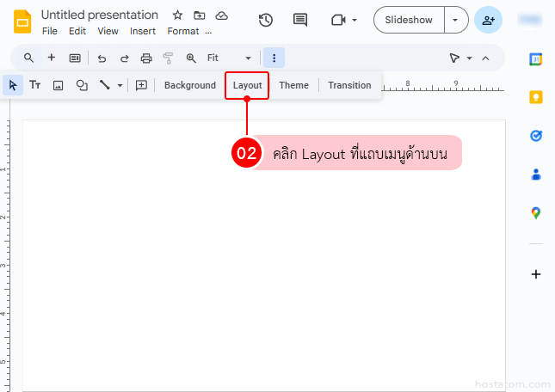Expand pointer mode dropdown arrow

pyautogui.click(x=469, y=58)
